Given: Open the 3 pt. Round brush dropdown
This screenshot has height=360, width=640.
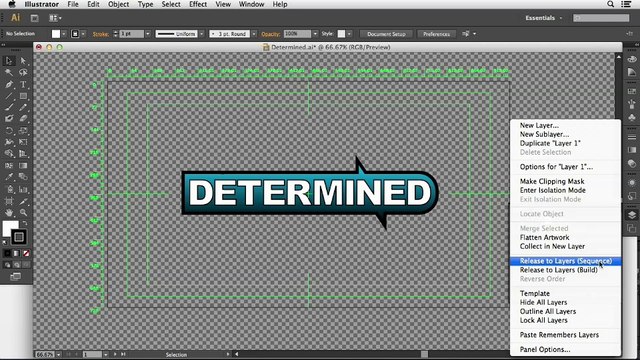Looking at the screenshot, I should [254, 34].
